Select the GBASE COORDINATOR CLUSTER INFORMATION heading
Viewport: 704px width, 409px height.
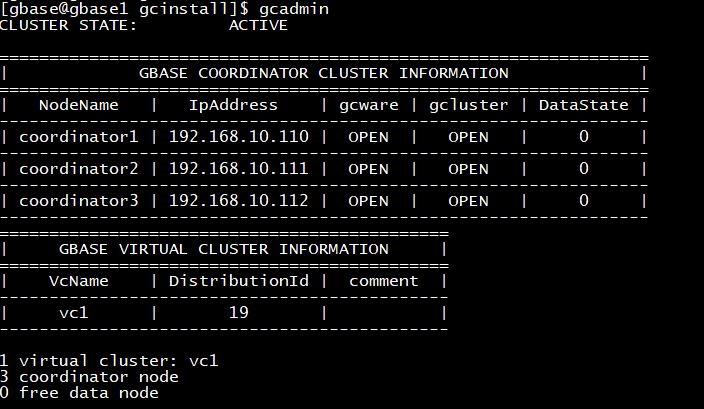pyautogui.click(x=324, y=73)
